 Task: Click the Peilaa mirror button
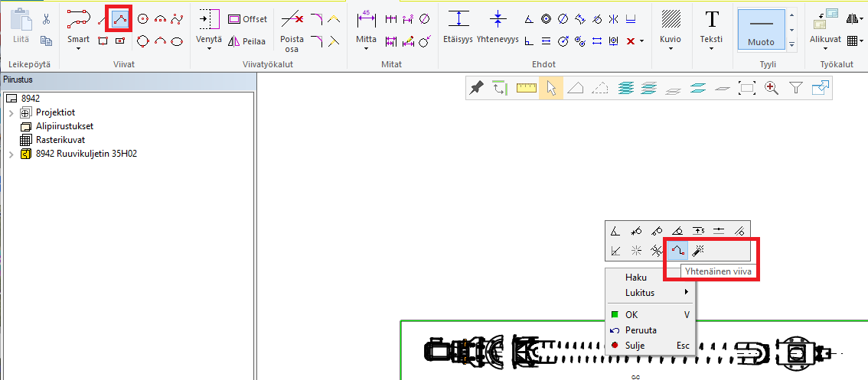pyautogui.click(x=246, y=41)
